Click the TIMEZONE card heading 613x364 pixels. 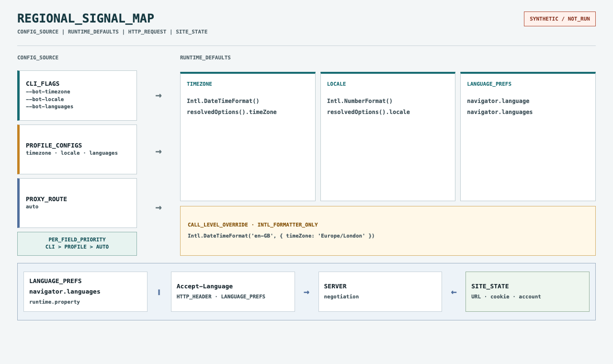[199, 84]
